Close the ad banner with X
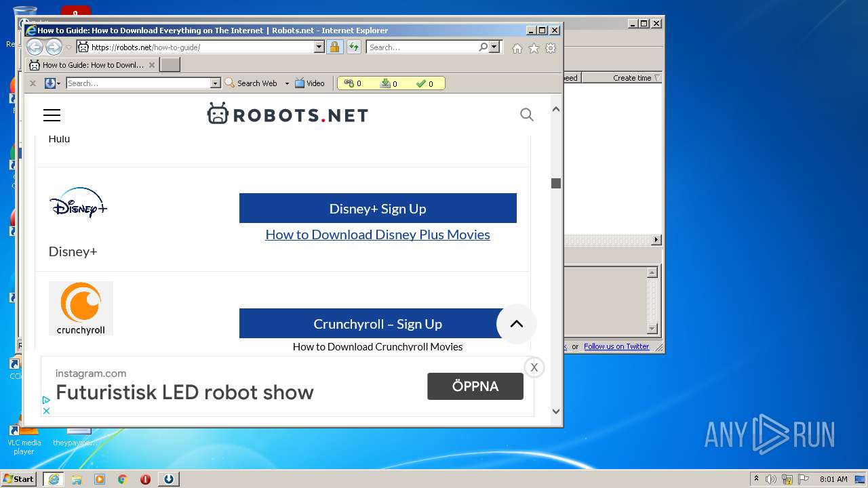The image size is (868, 488). (x=534, y=367)
